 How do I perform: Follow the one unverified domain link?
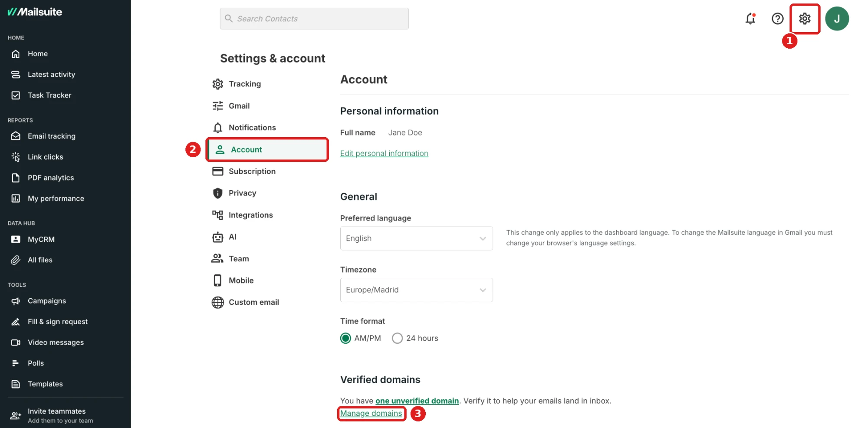click(x=417, y=401)
